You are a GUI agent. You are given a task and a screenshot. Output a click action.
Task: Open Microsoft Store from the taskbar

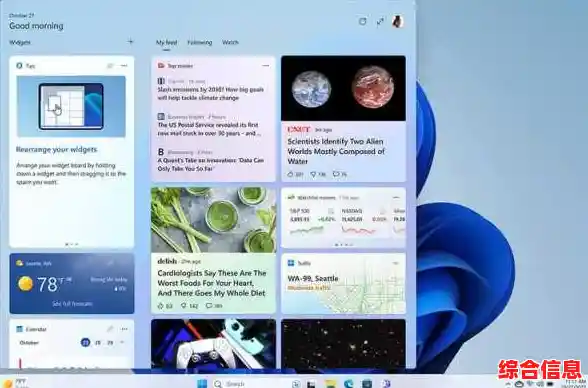click(x=367, y=384)
